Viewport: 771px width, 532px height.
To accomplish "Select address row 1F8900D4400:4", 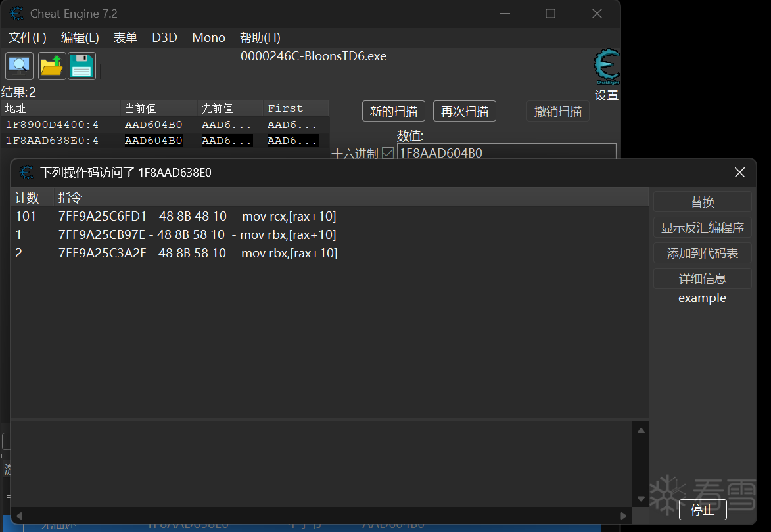I will [165, 125].
